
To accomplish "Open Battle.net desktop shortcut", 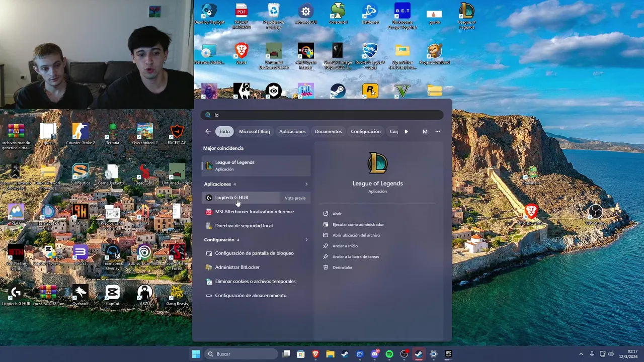I will pos(370,15).
